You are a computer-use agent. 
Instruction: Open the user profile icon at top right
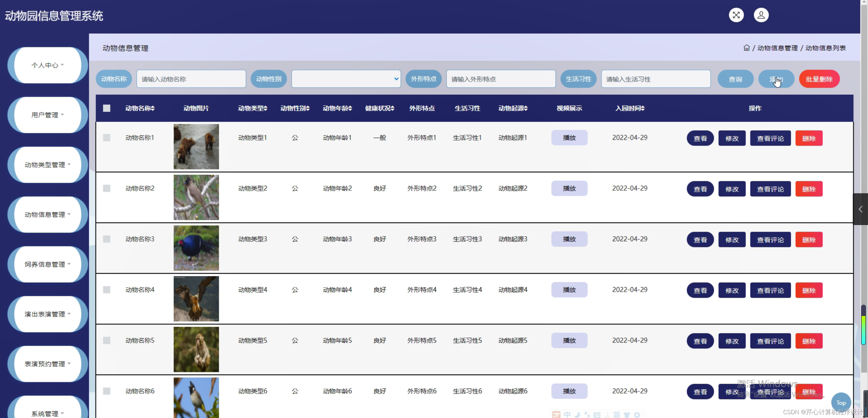pos(761,15)
